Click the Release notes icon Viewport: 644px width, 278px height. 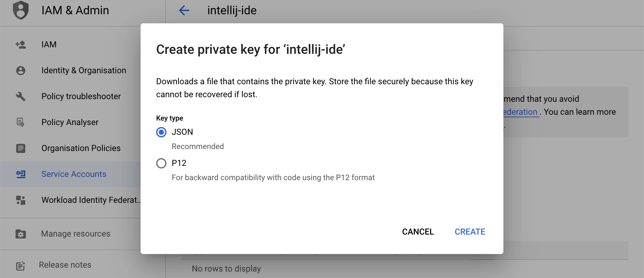pyautogui.click(x=21, y=266)
